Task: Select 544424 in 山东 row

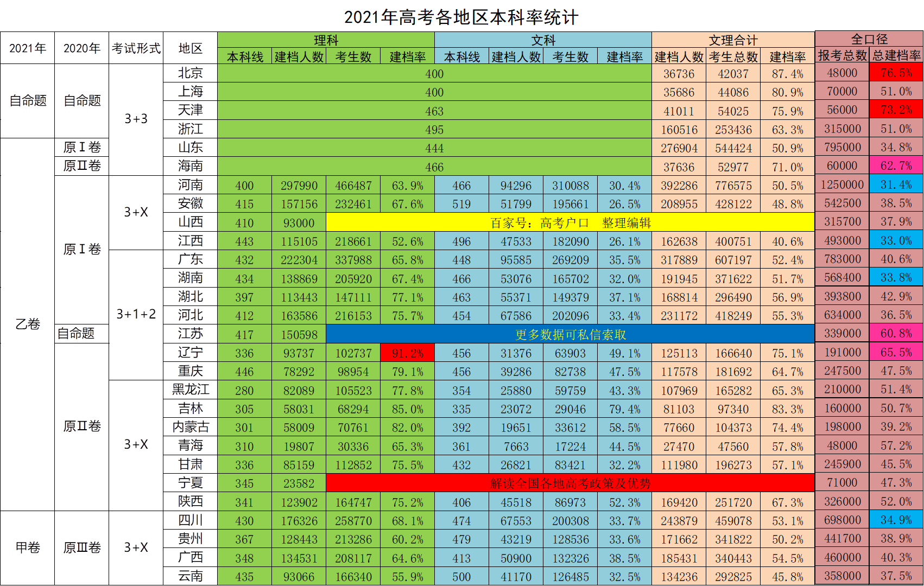Action: tap(733, 148)
